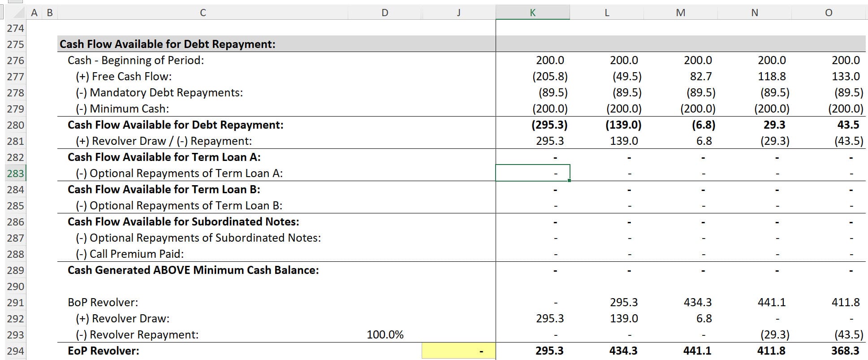Click the bold 43.5 value in row 280
Screen dimensions: 868x360
[848, 125]
